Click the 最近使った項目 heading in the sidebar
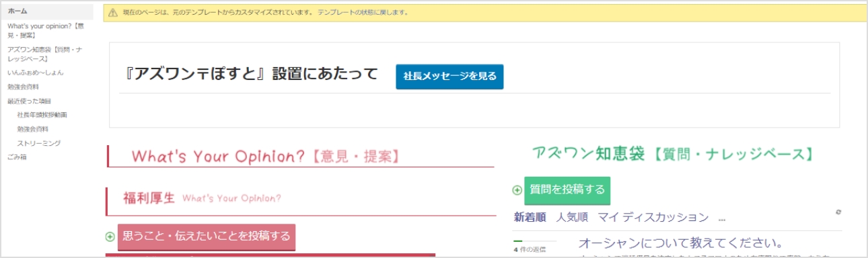The height and width of the screenshot is (258, 868). tap(29, 101)
